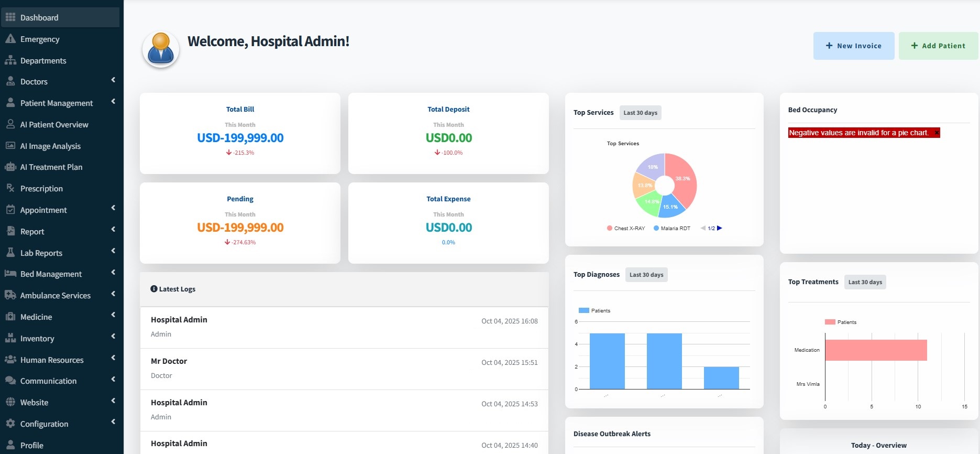The height and width of the screenshot is (454, 980).
Task: Open Prescription using the Rx icon
Action: point(10,188)
